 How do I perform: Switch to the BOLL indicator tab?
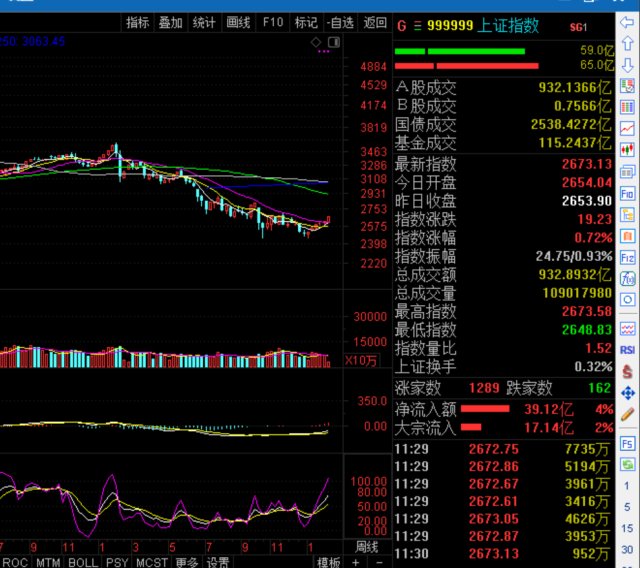click(x=83, y=562)
